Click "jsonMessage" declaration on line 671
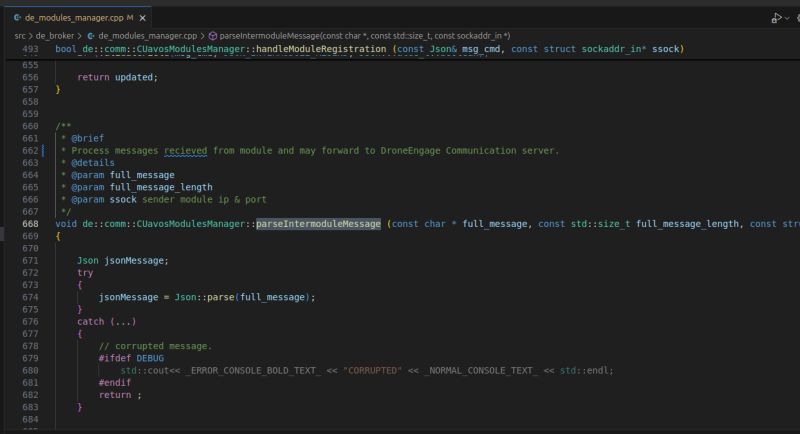 [x=134, y=261]
